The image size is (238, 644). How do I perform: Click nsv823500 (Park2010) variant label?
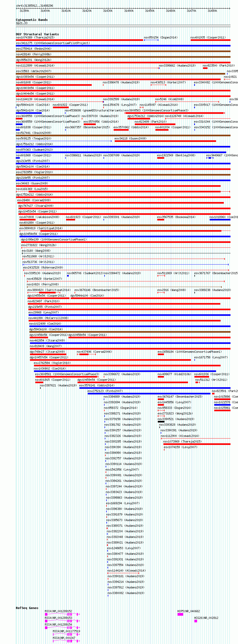(219, 65)
